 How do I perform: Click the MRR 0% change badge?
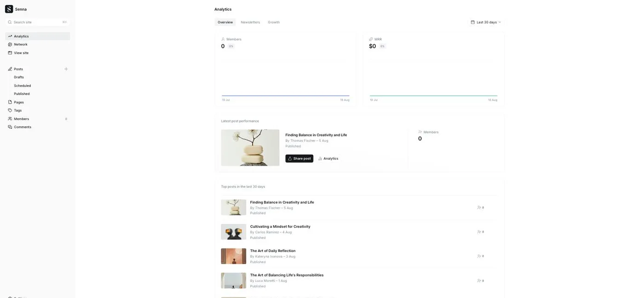tap(382, 46)
